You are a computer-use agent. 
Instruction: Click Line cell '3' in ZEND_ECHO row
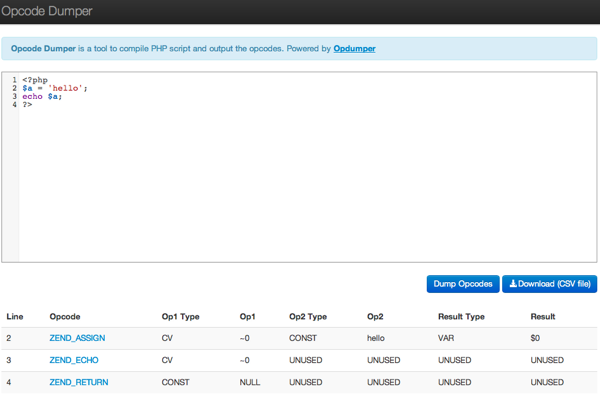[x=8, y=360]
